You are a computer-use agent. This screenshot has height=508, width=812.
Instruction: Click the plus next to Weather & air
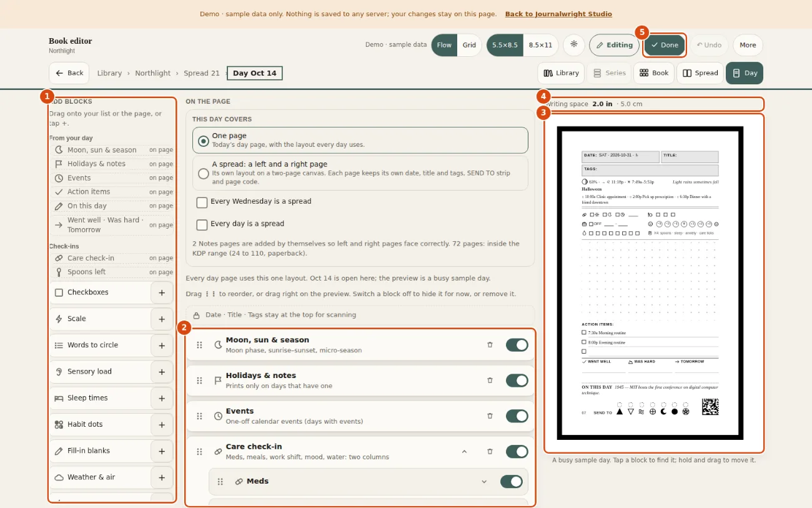[x=162, y=477]
